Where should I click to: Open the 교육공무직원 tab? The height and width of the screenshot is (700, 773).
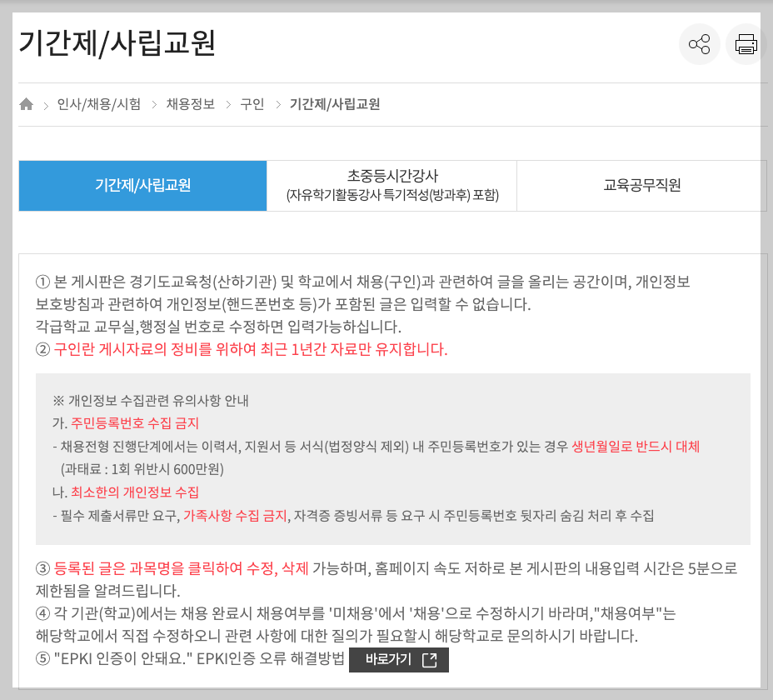pyautogui.click(x=641, y=185)
